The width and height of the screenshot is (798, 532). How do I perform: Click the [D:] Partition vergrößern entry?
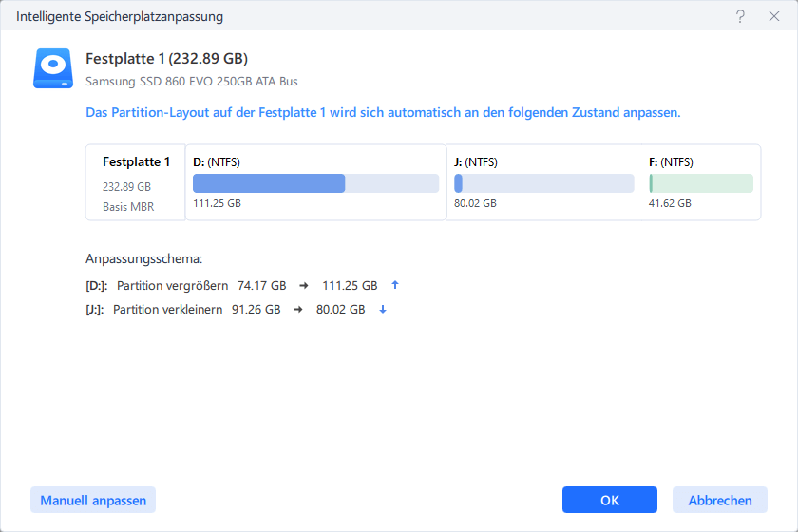coord(242,286)
